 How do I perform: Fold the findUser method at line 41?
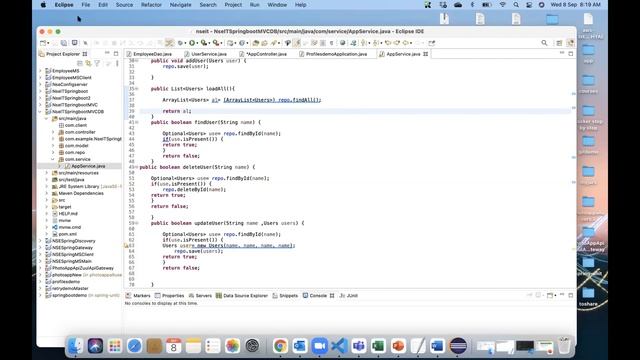coord(137,122)
